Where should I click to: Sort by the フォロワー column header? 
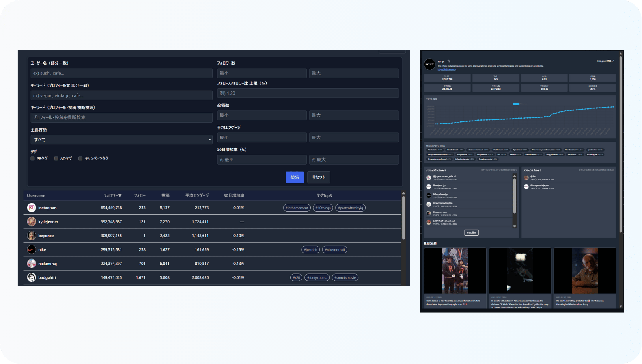(x=112, y=195)
